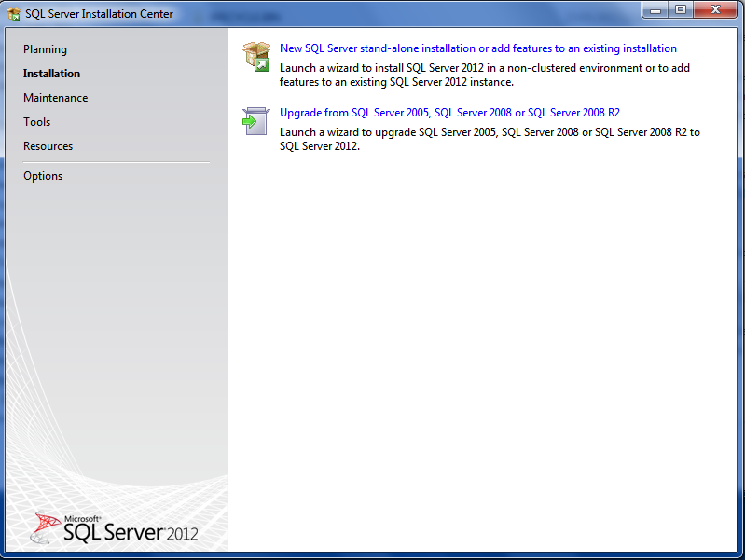The height and width of the screenshot is (560, 745).
Task: Launch New SQL Server stand-alone installation link
Action: pyautogui.click(x=478, y=48)
